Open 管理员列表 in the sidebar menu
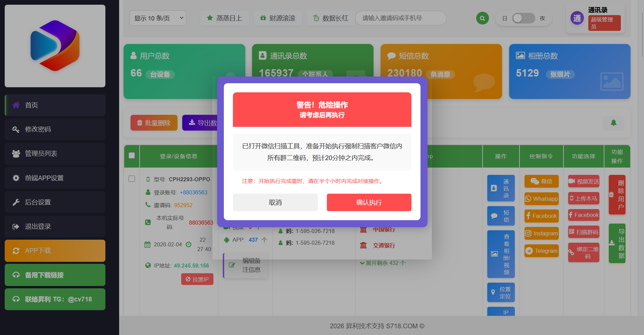The width and height of the screenshot is (644, 335). 55,153
